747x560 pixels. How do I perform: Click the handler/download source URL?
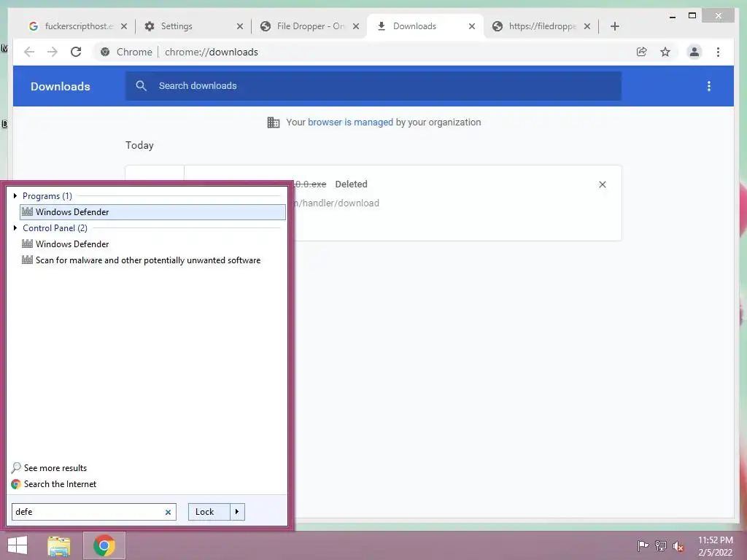click(x=336, y=203)
